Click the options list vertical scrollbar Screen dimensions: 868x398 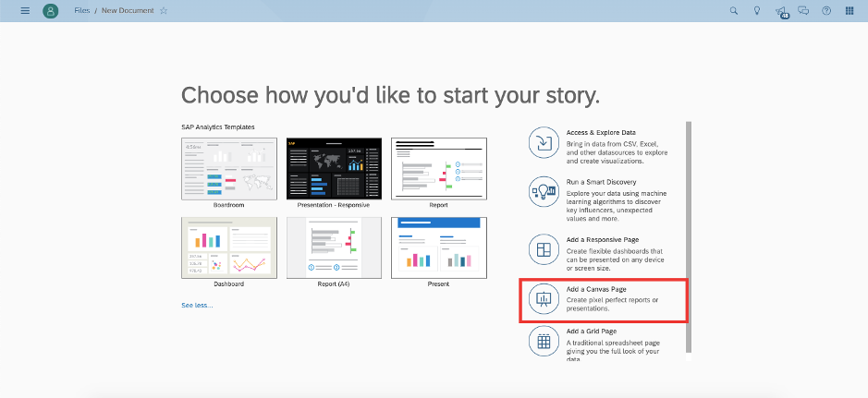click(x=689, y=237)
